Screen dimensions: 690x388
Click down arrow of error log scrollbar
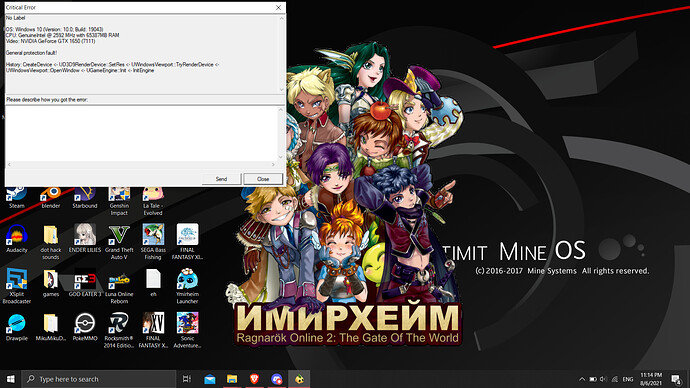tap(282, 90)
